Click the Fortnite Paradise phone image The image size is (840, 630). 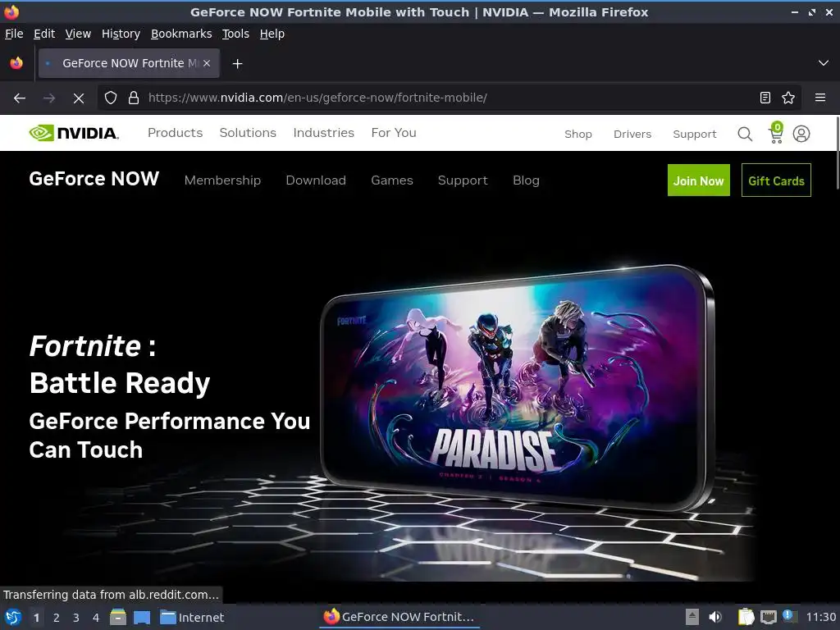(x=518, y=388)
